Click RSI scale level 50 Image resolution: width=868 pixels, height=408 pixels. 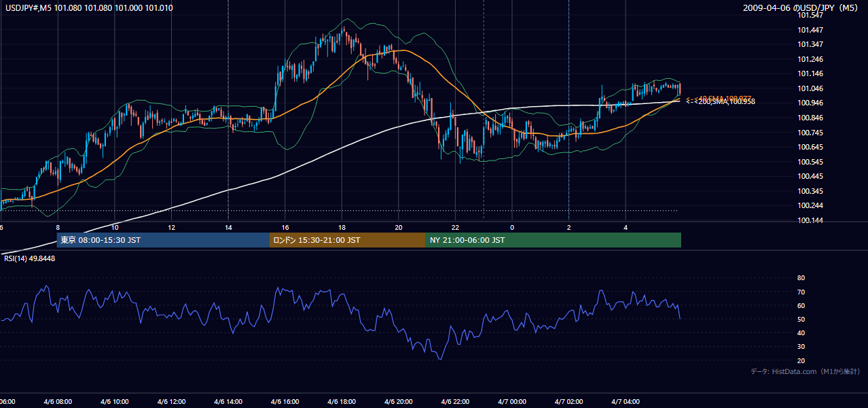tap(801, 319)
